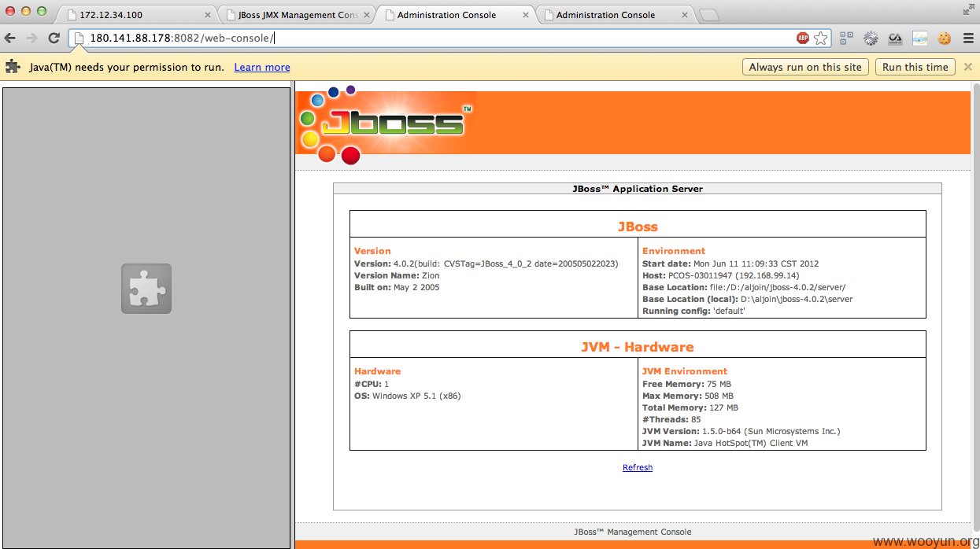Click the JVM Name: Java HotSpot line
The image size is (980, 549).
coord(725,443)
